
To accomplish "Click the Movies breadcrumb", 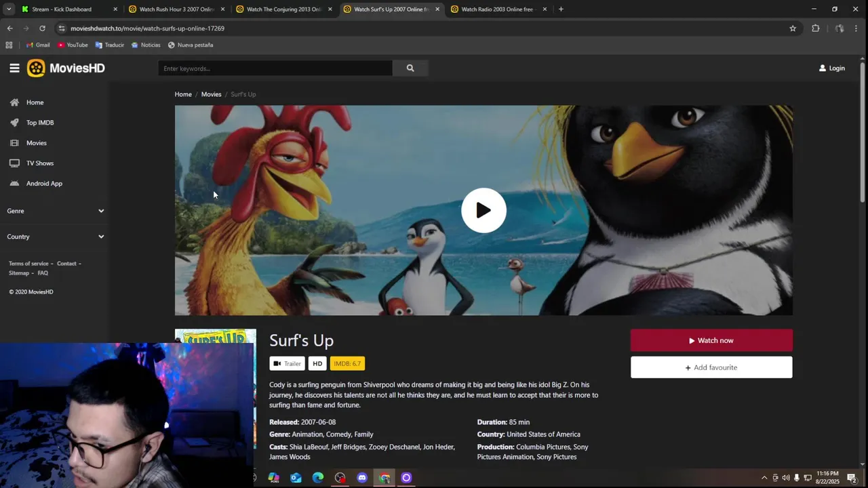I will coord(211,94).
